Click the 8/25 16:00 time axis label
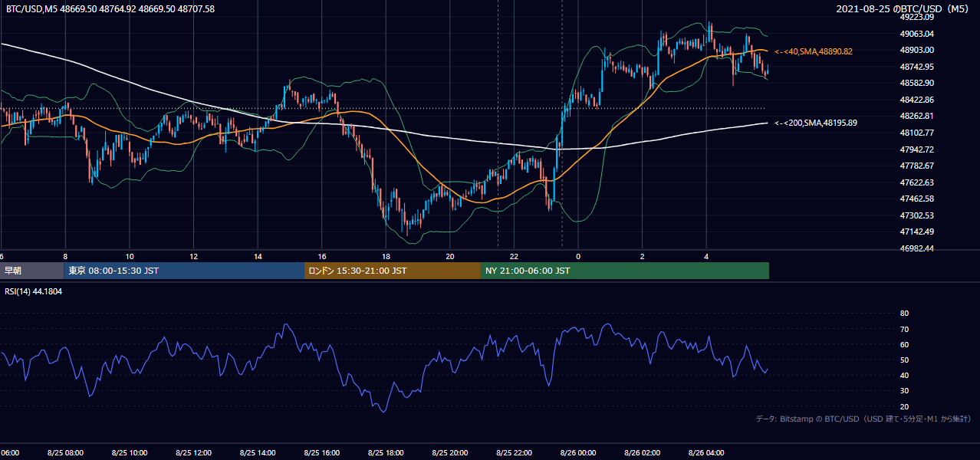Screen dimensions: 980x460 click(x=322, y=453)
